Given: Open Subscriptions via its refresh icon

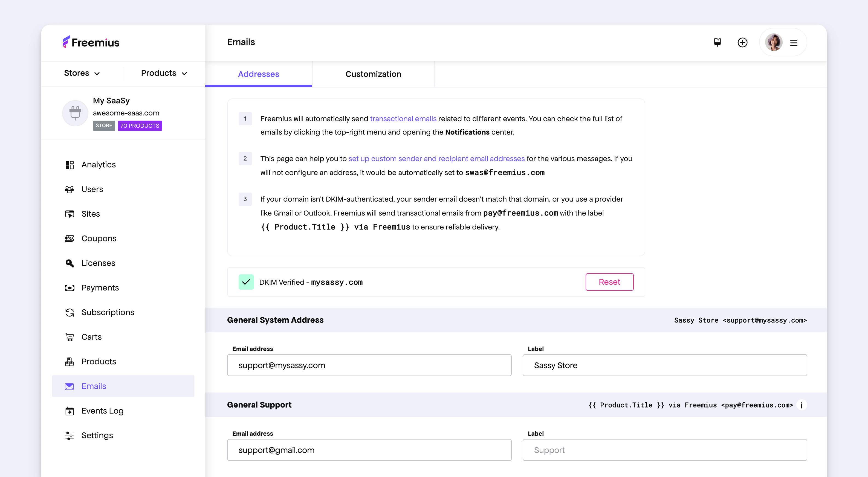Looking at the screenshot, I should (70, 312).
